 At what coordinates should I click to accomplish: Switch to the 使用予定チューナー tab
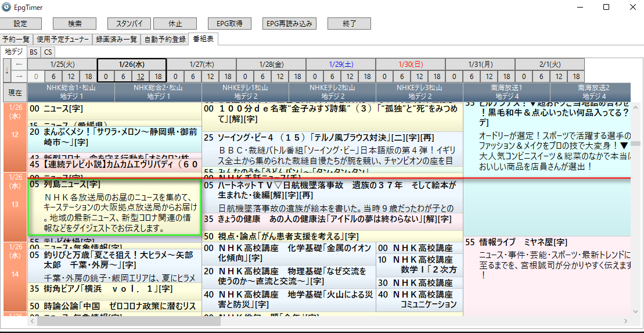click(63, 40)
